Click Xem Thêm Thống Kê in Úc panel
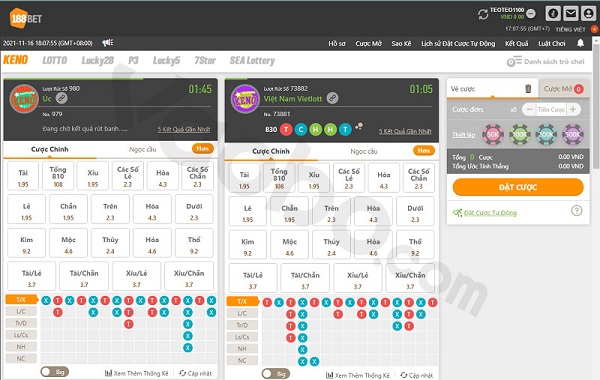Image resolution: width=600 pixels, height=380 pixels. [137, 373]
